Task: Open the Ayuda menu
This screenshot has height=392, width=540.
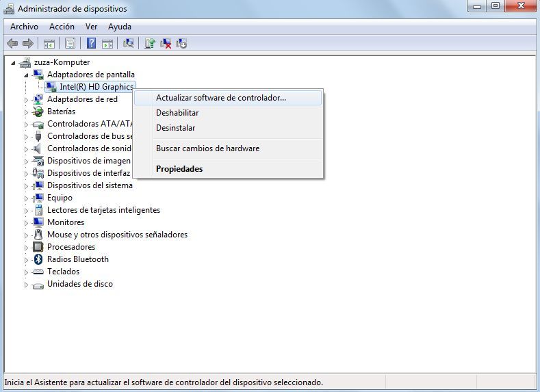Action: click(120, 27)
